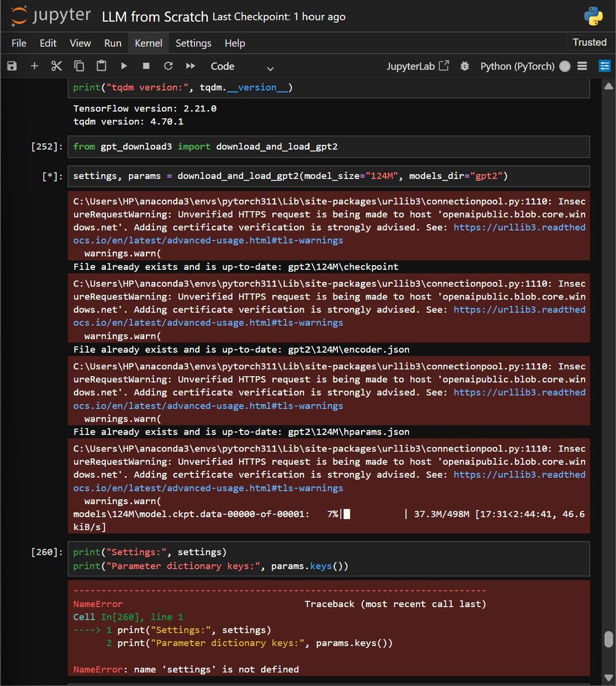Open the Help menu
The height and width of the screenshot is (686, 616).
(x=235, y=43)
